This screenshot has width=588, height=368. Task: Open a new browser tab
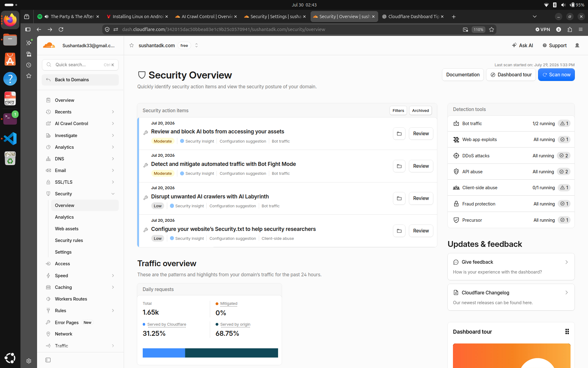tap(454, 17)
